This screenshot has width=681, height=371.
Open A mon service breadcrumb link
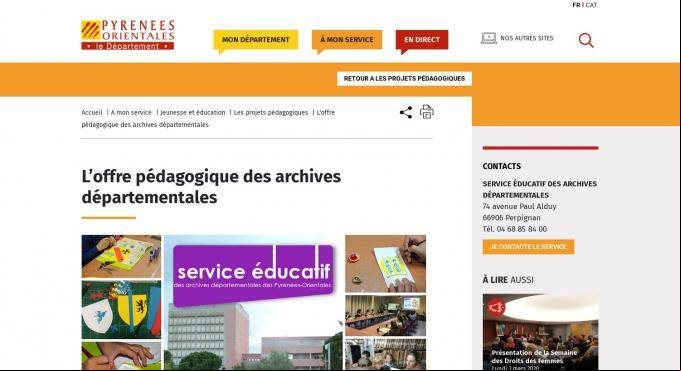click(131, 113)
